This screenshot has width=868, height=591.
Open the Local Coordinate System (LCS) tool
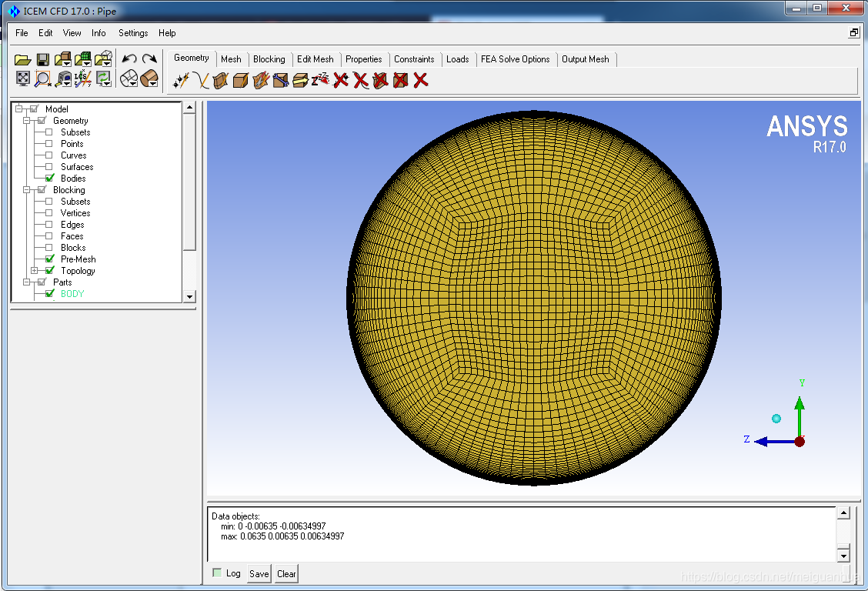click(83, 79)
